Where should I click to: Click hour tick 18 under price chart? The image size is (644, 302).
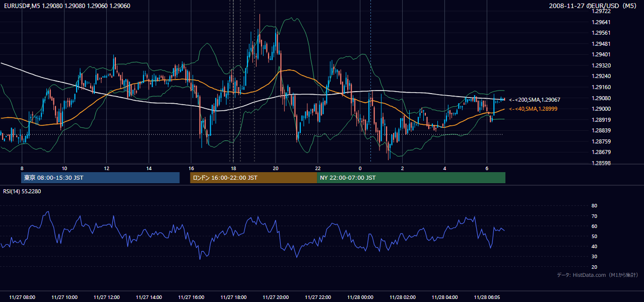pos(233,168)
